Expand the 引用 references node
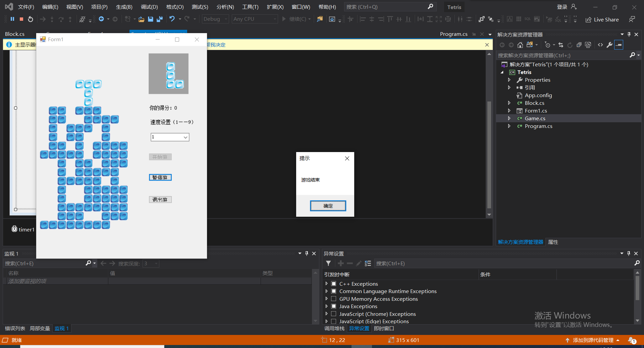The image size is (644, 348). click(509, 87)
